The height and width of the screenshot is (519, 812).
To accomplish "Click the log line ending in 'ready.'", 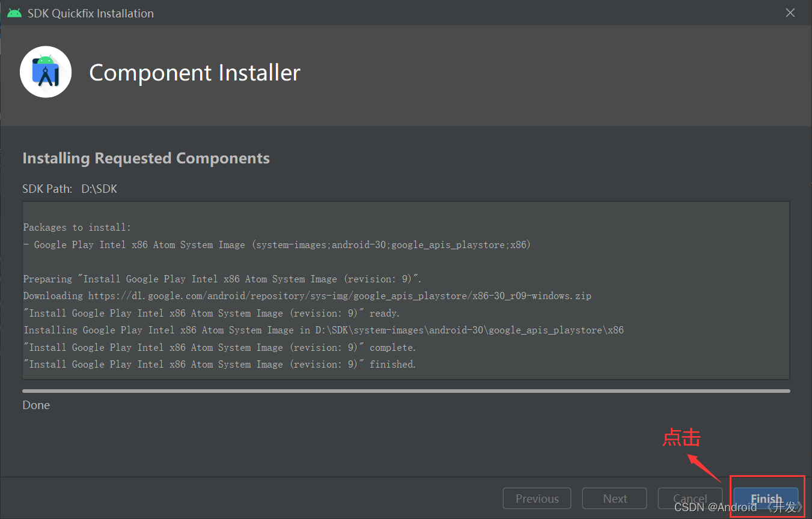I will point(212,313).
